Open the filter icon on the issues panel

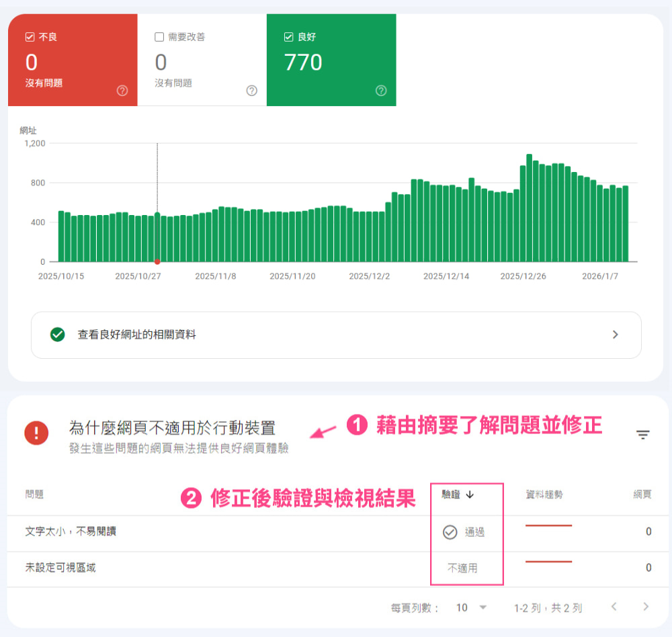click(x=642, y=435)
